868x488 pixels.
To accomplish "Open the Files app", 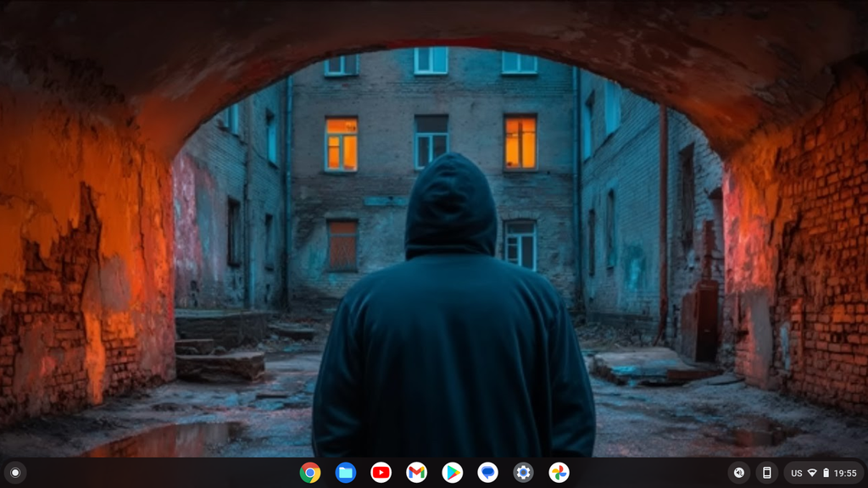I will pos(346,473).
